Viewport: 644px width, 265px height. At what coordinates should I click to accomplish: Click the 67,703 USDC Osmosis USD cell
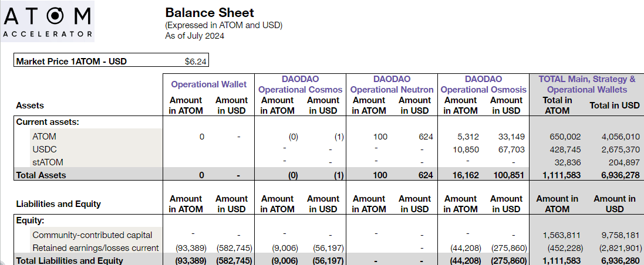[510, 150]
